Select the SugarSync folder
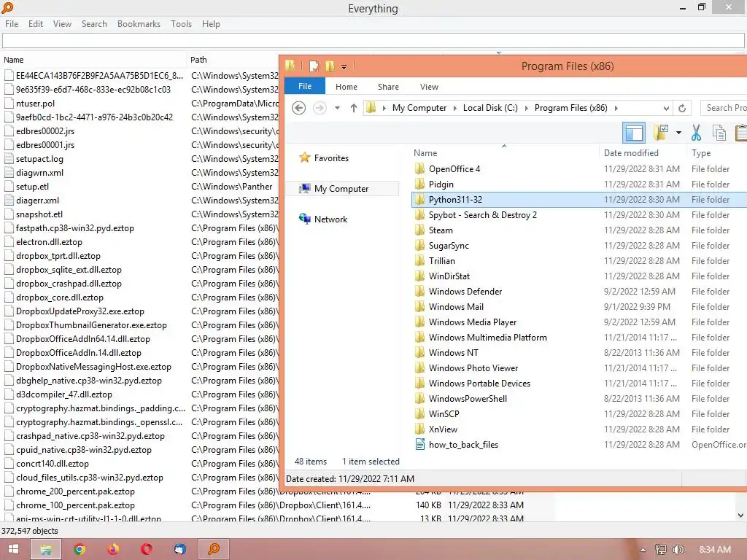The image size is (747, 560). (449, 246)
